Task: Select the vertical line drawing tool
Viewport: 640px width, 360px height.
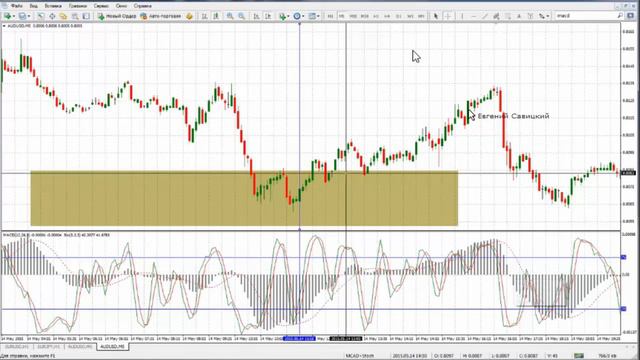Action: [x=462, y=16]
